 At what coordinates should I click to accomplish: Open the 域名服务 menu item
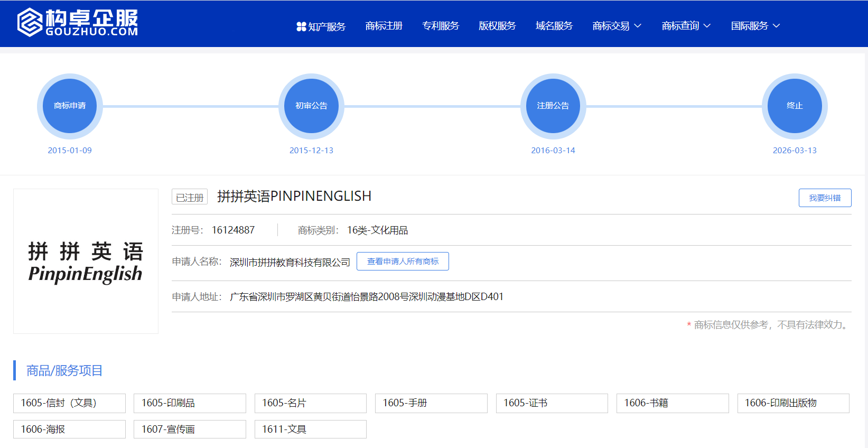[x=554, y=26]
